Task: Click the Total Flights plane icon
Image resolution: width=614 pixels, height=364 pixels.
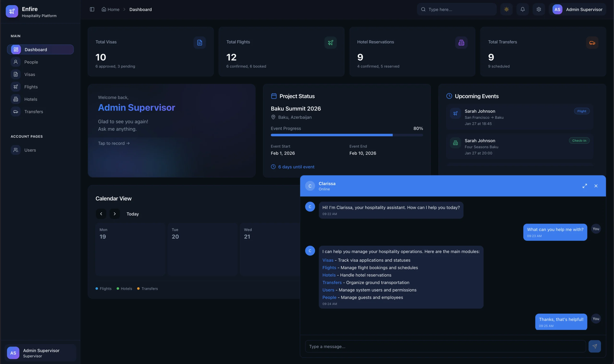Action: (330, 43)
